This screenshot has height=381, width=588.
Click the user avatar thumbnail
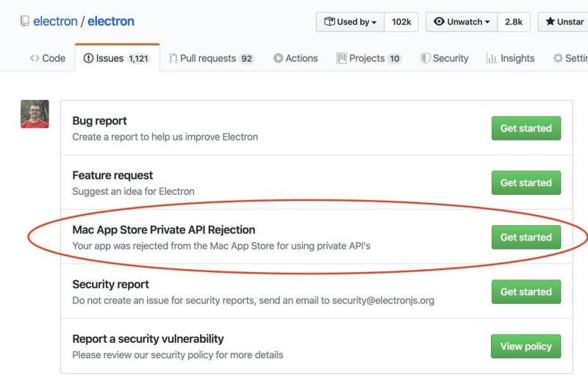pyautogui.click(x=35, y=114)
